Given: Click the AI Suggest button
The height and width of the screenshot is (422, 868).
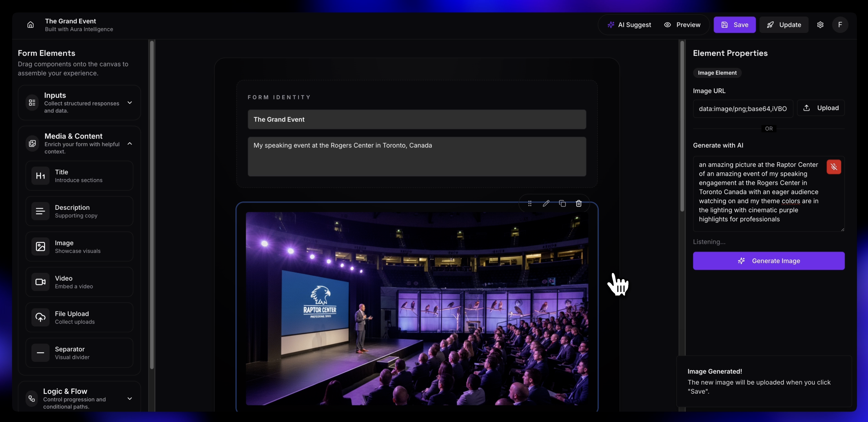Looking at the screenshot, I should point(629,25).
